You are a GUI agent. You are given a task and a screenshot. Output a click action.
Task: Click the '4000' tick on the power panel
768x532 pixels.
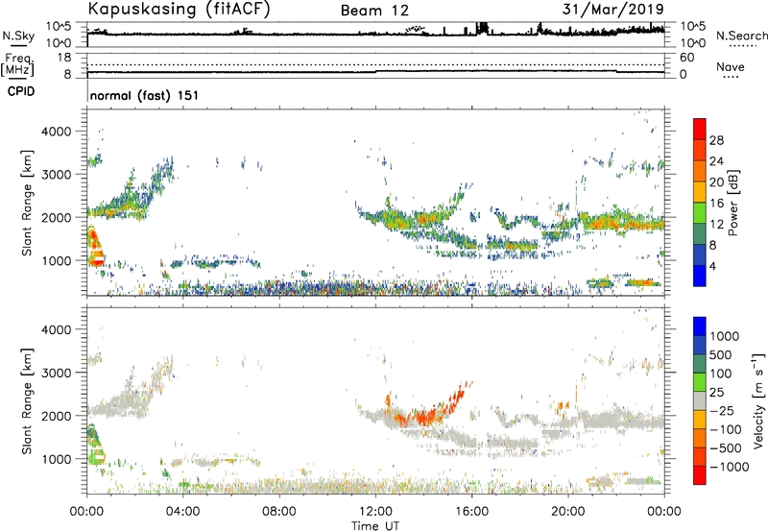click(x=56, y=132)
